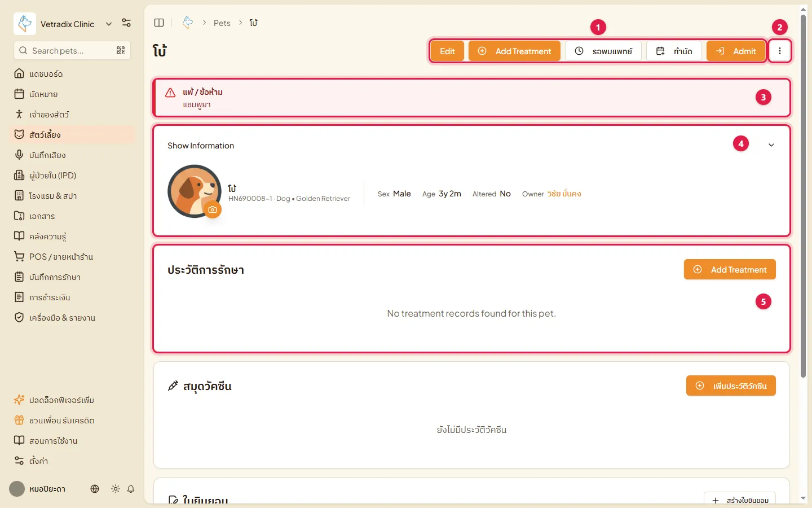
Task: Click ปลดล็อกฟีเจอร์เพิ่ม unlock features link
Action: pos(73,400)
